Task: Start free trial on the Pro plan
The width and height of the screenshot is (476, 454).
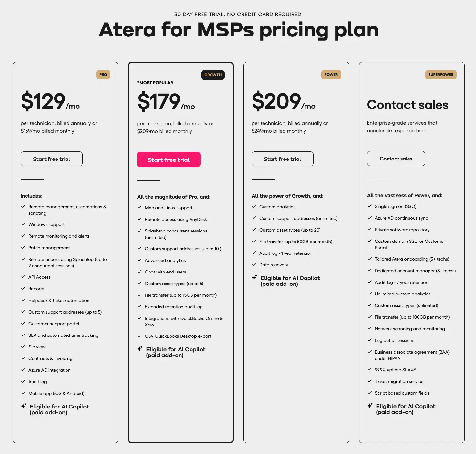Action: tap(51, 159)
